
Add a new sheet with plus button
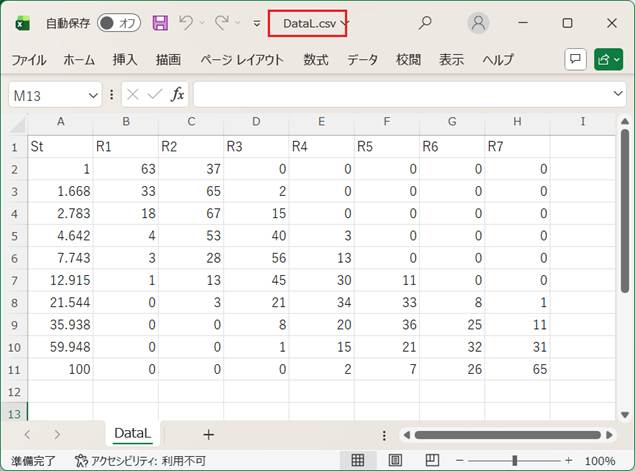(208, 434)
